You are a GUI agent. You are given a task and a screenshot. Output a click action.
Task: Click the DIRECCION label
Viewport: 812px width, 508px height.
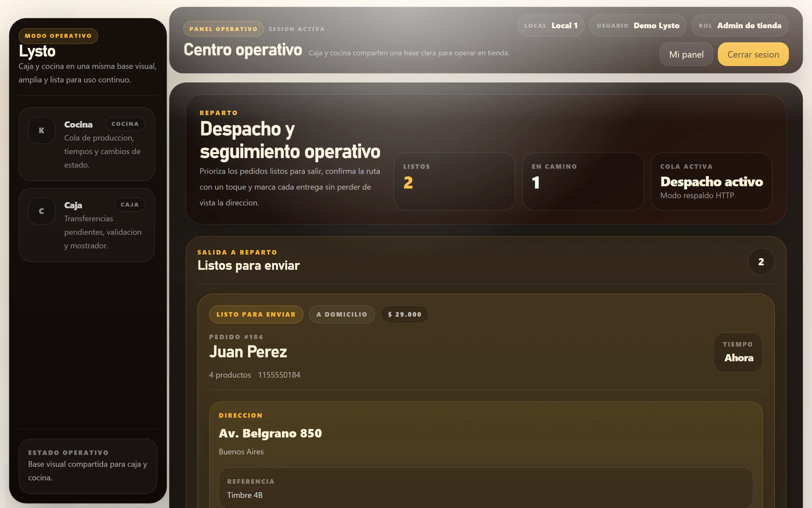click(240, 416)
